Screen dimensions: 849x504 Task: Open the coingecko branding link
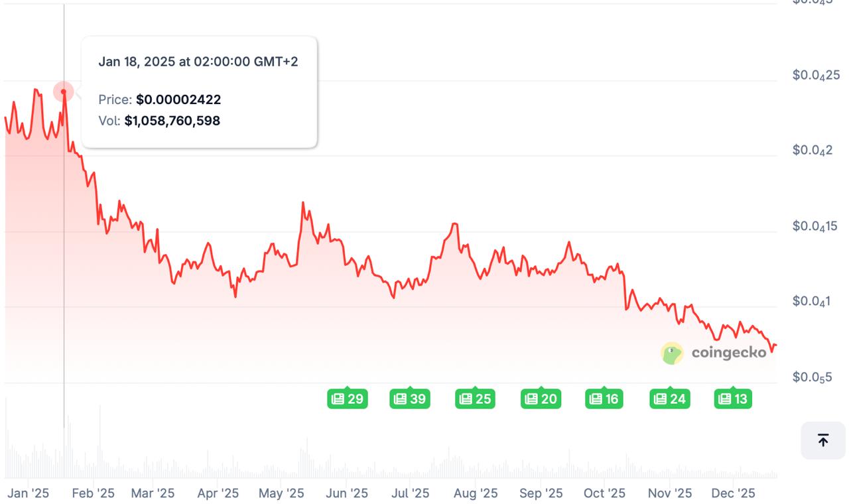727,353
